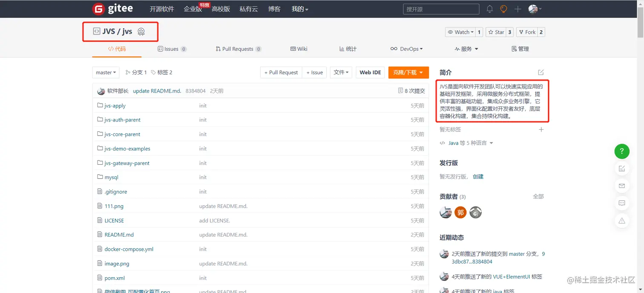Star the repository
Screen dimensions: 644x293
[x=496, y=32]
